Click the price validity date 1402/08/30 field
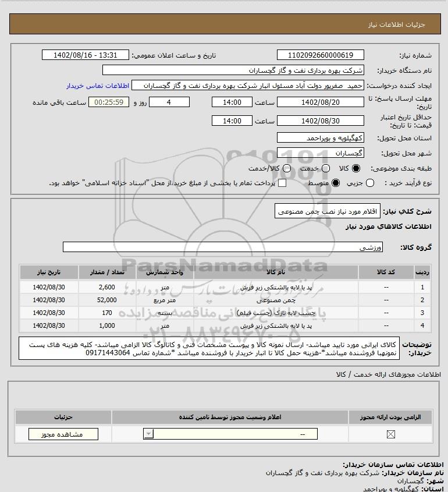 (x=321, y=121)
